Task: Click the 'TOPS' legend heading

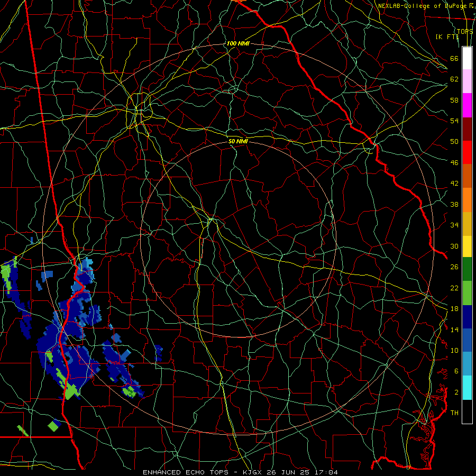Action: click(465, 31)
